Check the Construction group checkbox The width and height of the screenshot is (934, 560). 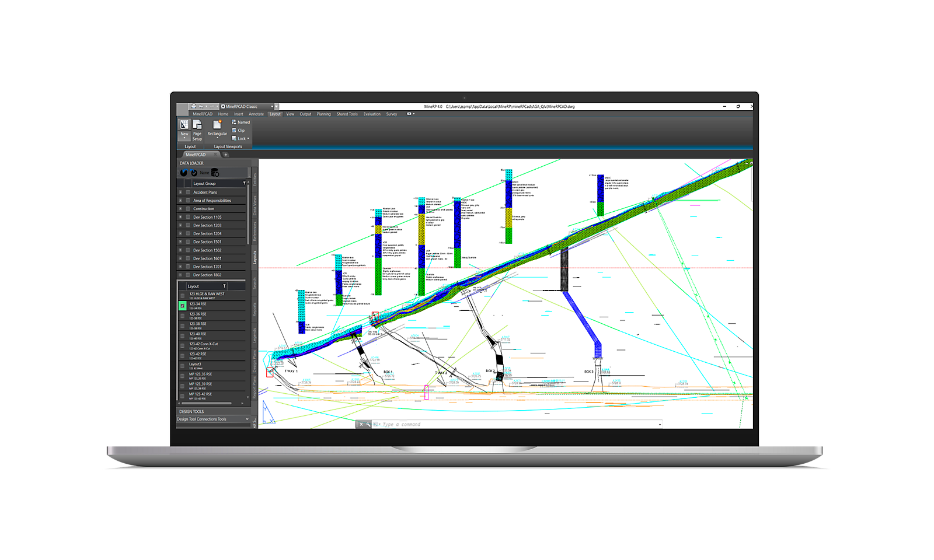pyautogui.click(x=188, y=208)
